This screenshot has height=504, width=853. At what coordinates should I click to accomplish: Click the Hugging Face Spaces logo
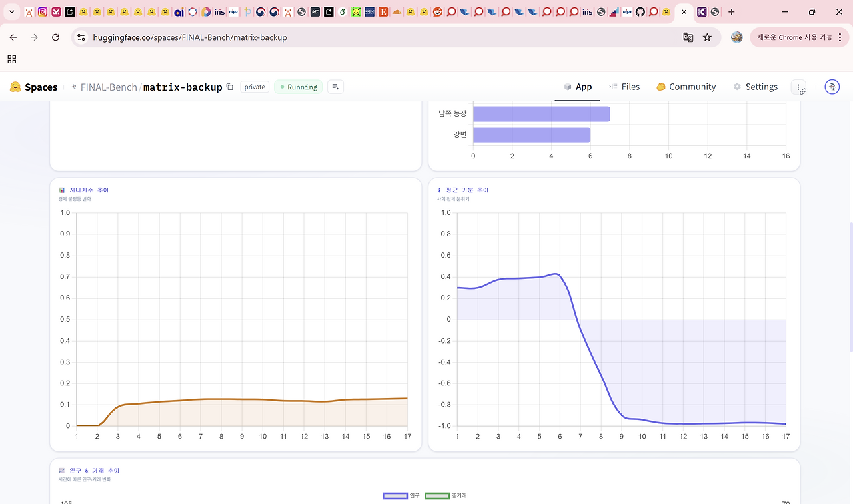[x=34, y=87]
